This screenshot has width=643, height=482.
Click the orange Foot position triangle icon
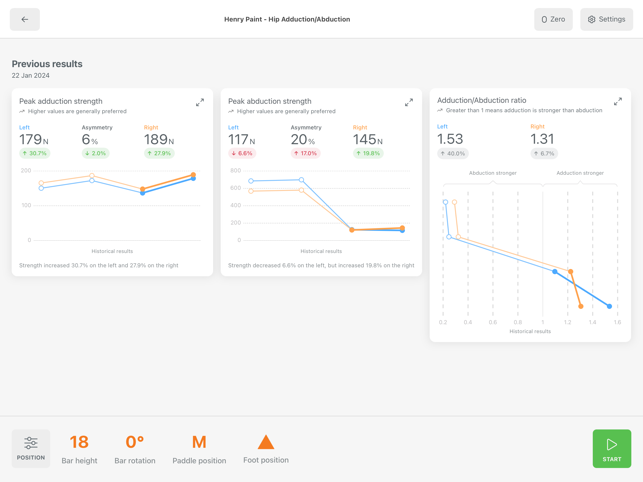tap(266, 442)
